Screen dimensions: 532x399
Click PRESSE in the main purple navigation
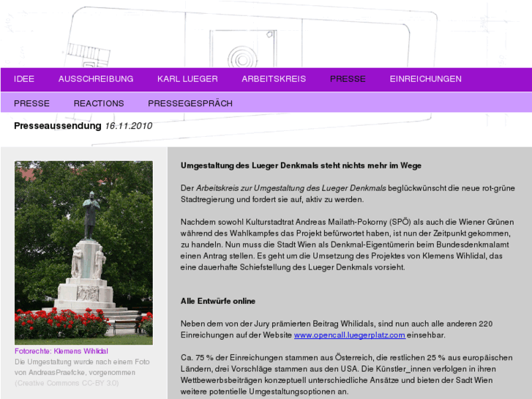point(348,79)
